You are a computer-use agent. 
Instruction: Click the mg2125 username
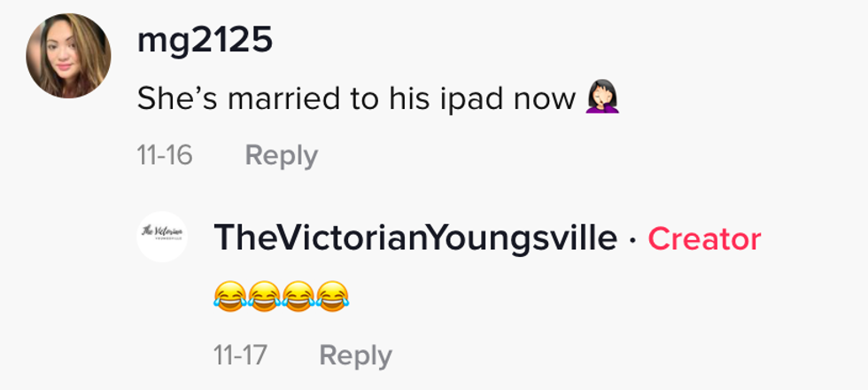(205, 41)
